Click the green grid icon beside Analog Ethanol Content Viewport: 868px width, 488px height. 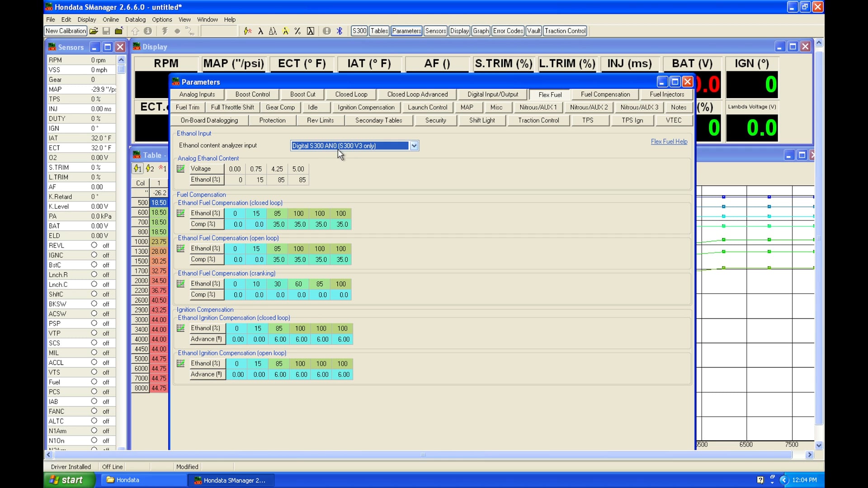pos(180,169)
